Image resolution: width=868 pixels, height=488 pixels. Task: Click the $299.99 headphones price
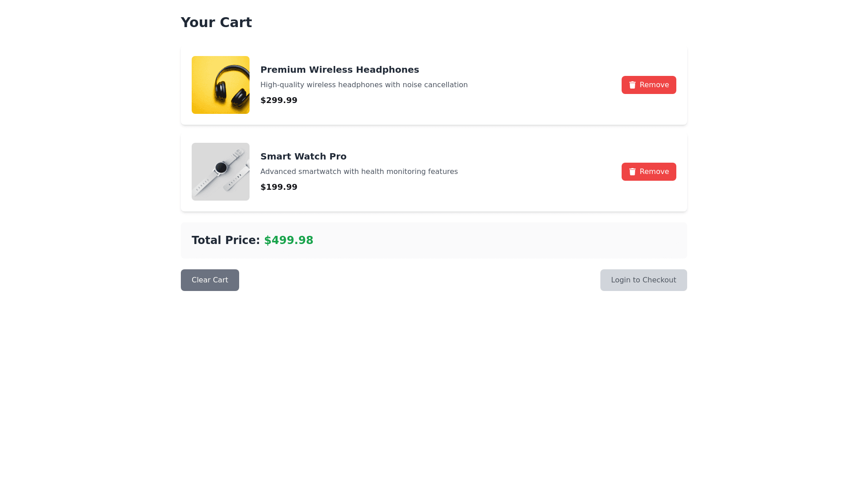point(279,100)
